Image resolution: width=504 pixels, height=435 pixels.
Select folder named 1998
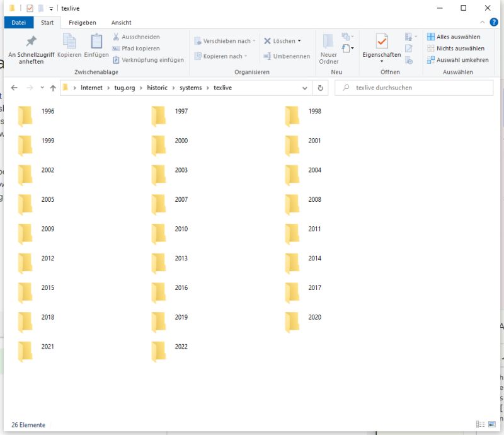point(303,116)
